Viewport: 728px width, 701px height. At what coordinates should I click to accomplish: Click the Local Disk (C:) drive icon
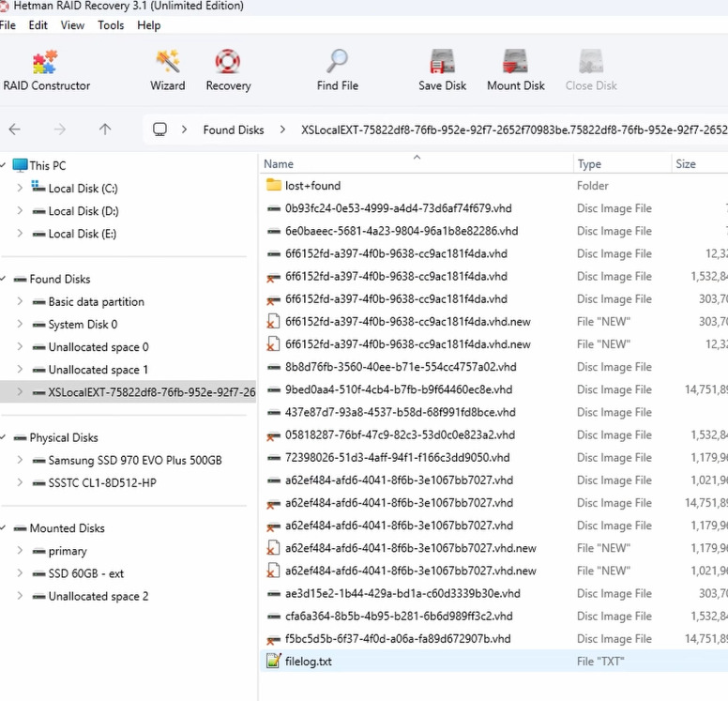(x=38, y=187)
